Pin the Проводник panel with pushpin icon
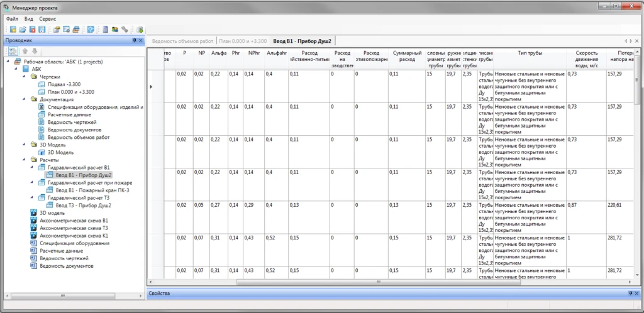 pos(133,40)
